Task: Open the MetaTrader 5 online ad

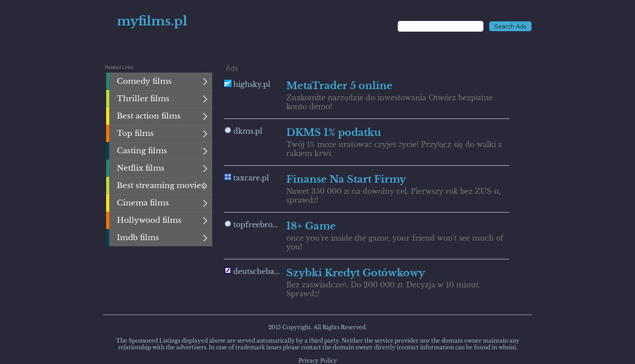Action: 339,86
